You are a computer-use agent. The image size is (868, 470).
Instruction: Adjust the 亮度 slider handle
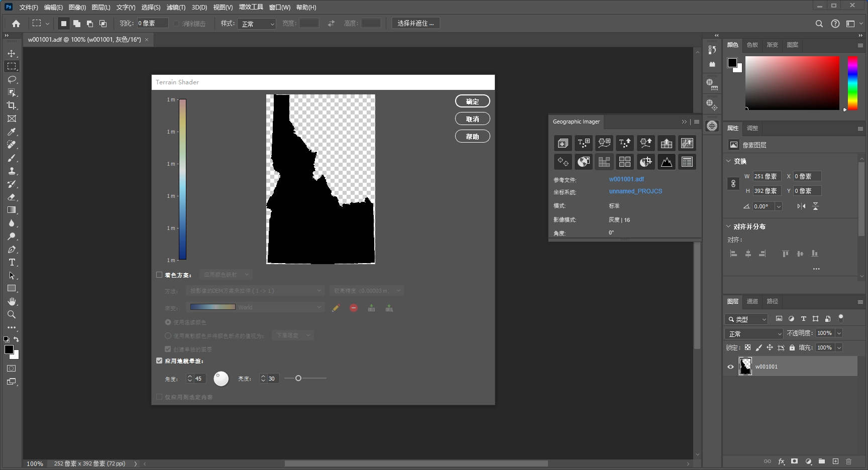point(298,378)
